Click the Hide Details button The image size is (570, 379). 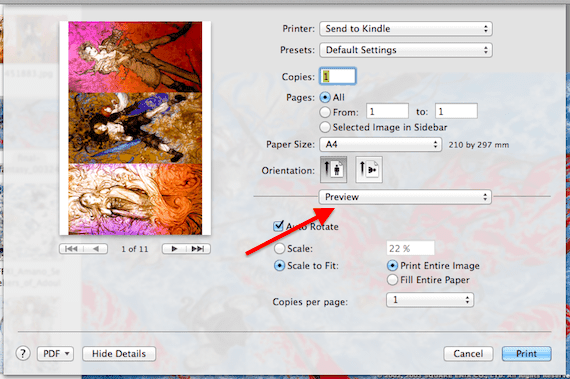119,354
